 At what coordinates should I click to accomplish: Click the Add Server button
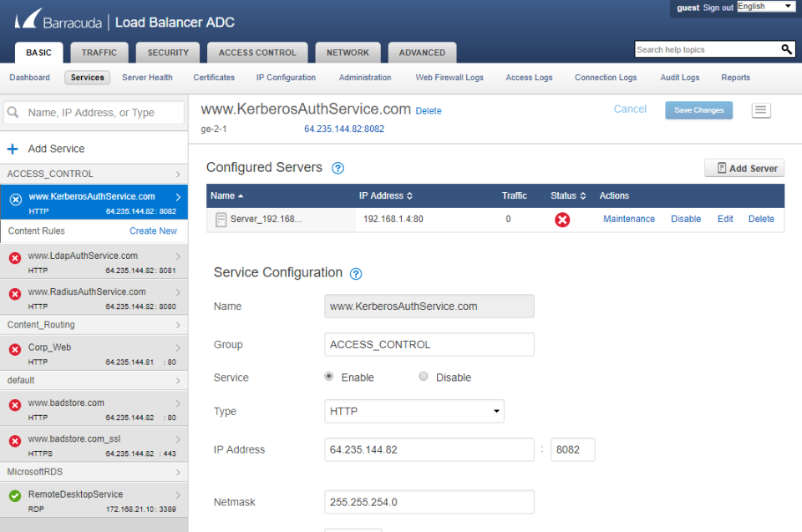744,167
